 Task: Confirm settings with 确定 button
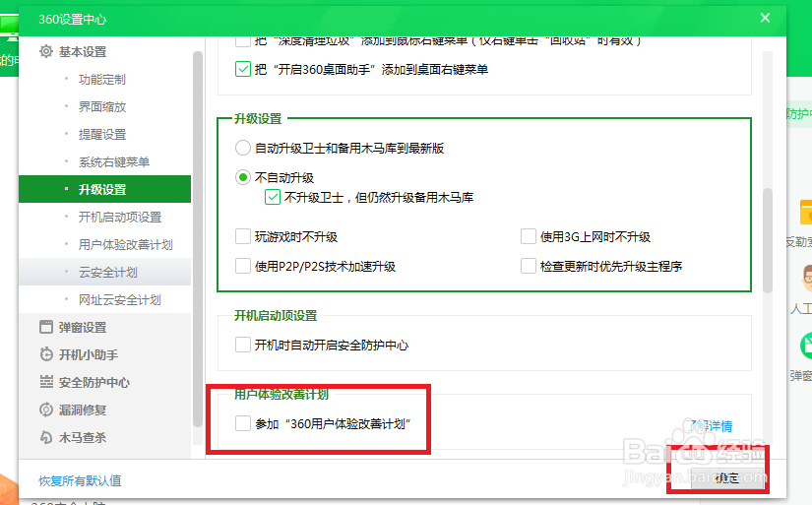(727, 477)
